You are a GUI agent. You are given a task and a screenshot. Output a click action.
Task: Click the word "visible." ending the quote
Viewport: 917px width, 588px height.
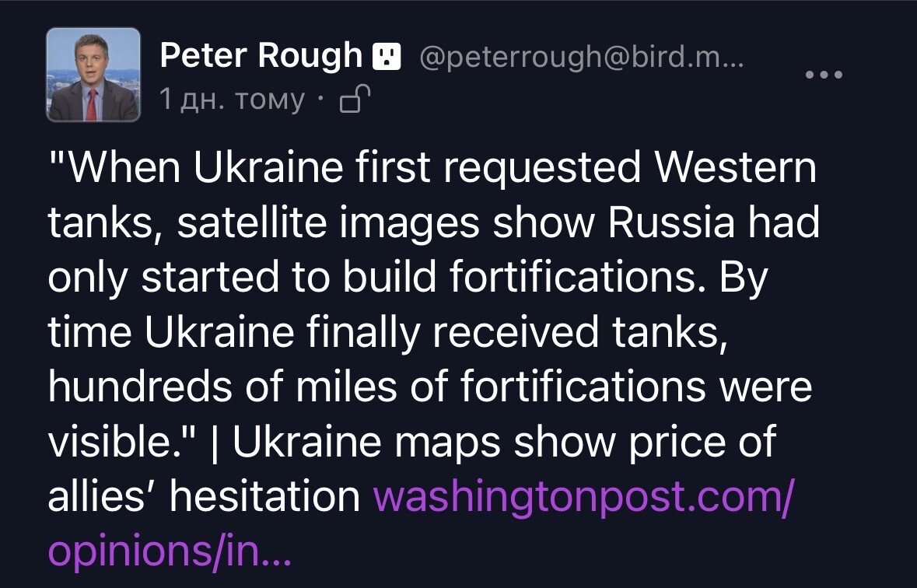tap(122, 443)
